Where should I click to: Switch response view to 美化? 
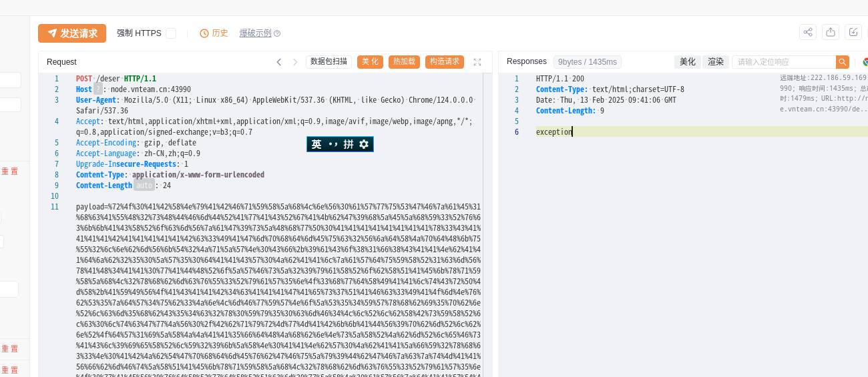click(688, 61)
